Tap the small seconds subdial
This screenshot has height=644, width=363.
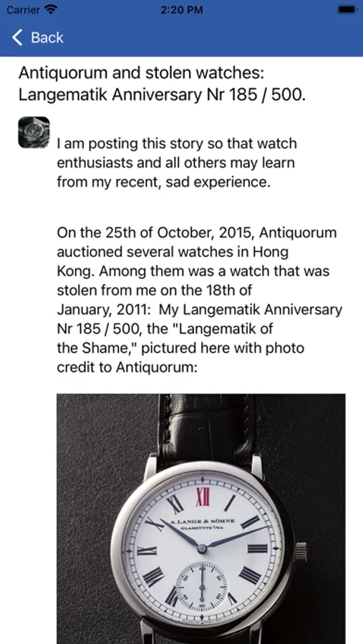coord(201,584)
